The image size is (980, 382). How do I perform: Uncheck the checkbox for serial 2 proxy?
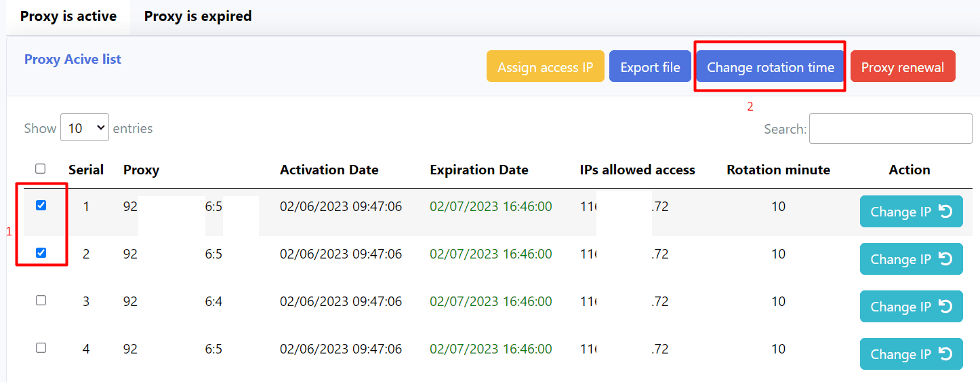tap(41, 253)
